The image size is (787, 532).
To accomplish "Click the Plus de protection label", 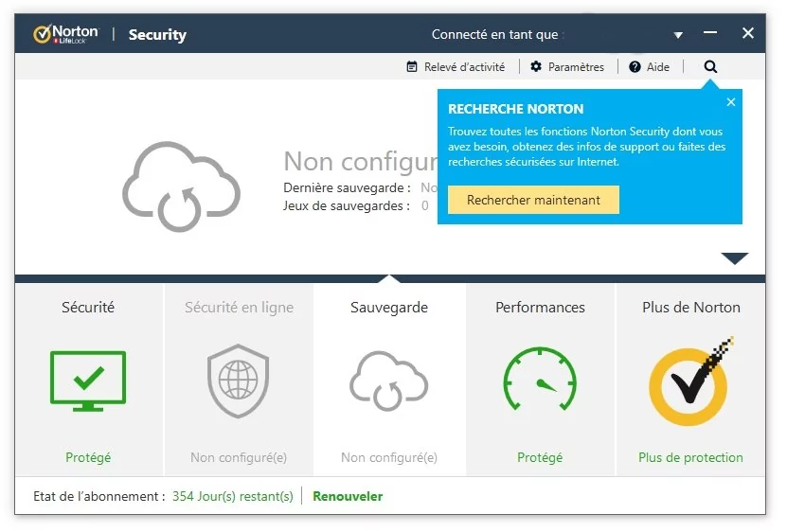I will point(690,457).
